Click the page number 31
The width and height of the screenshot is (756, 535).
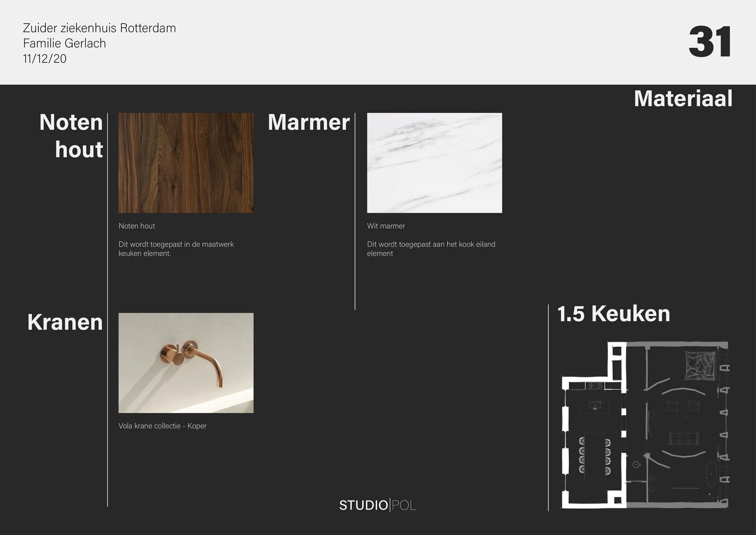pyautogui.click(x=710, y=42)
